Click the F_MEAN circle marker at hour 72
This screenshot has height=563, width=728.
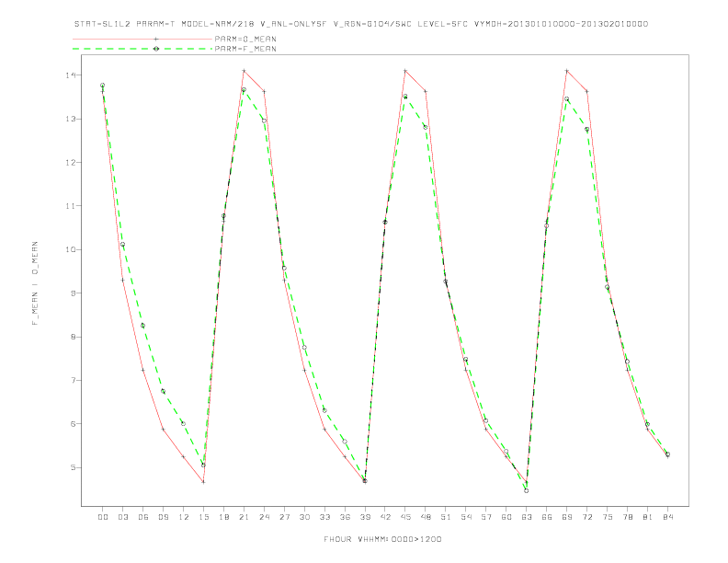(x=586, y=129)
